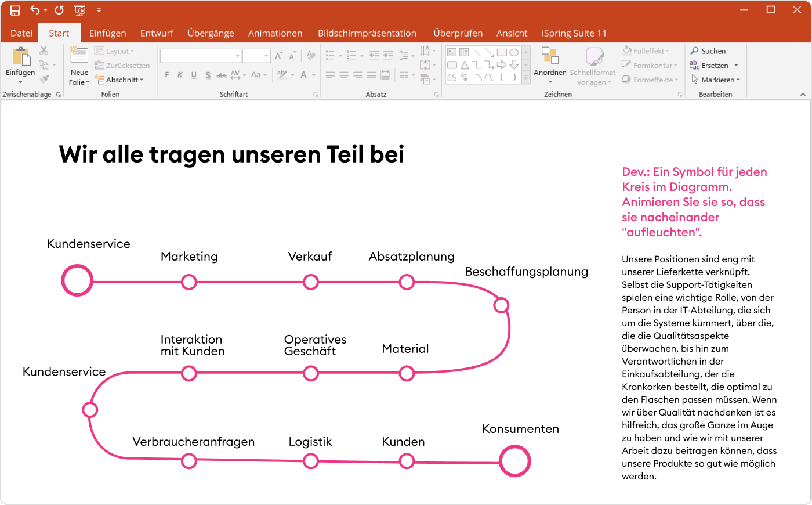Screen dimensions: 812x505
Task: Click the large Einfügen clipboard icon
Action: pyautogui.click(x=21, y=57)
